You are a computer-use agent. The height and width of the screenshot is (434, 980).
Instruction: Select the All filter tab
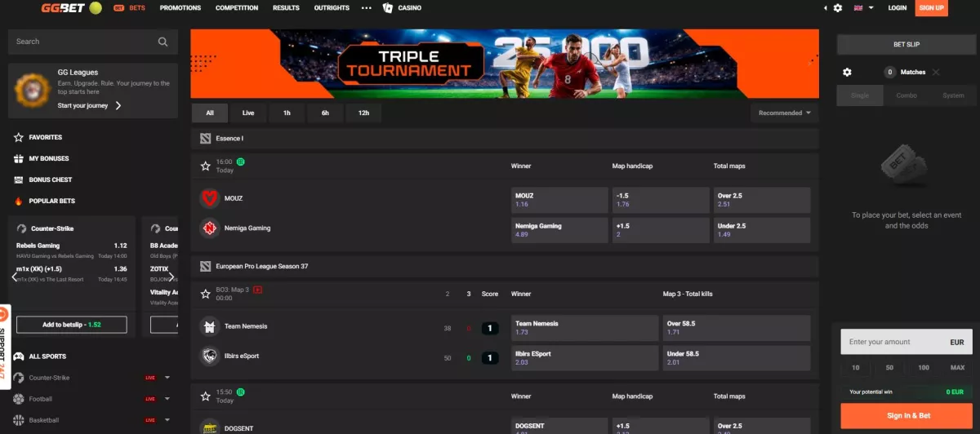(x=210, y=113)
